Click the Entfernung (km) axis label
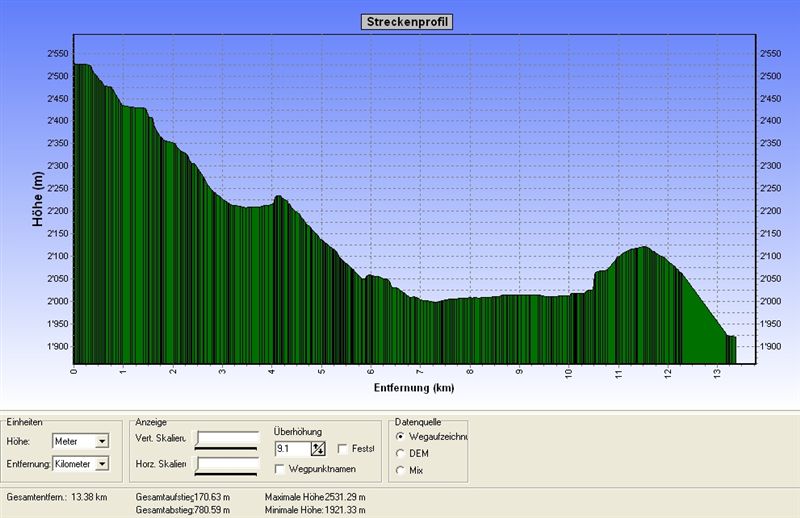This screenshot has height=518, width=800. tap(415, 386)
